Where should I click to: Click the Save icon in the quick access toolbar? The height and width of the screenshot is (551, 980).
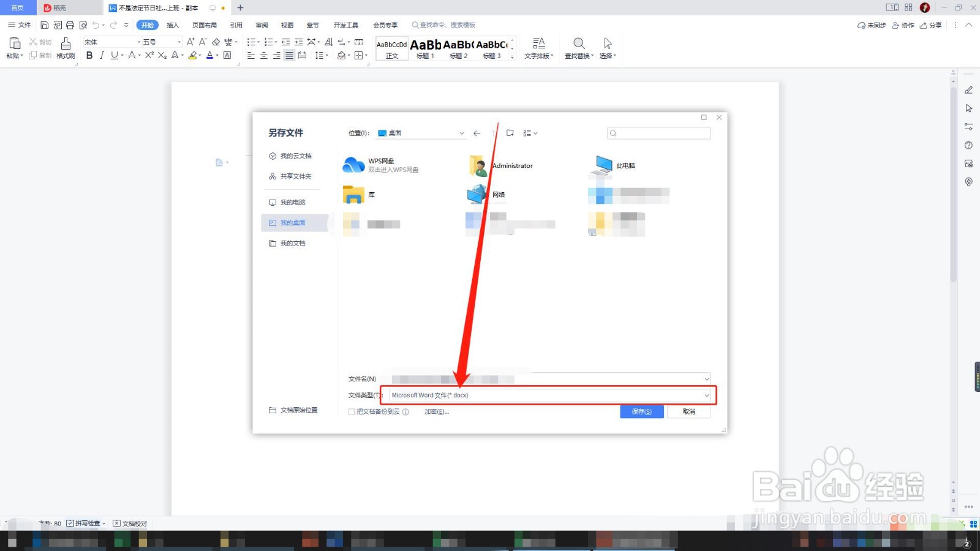(45, 25)
